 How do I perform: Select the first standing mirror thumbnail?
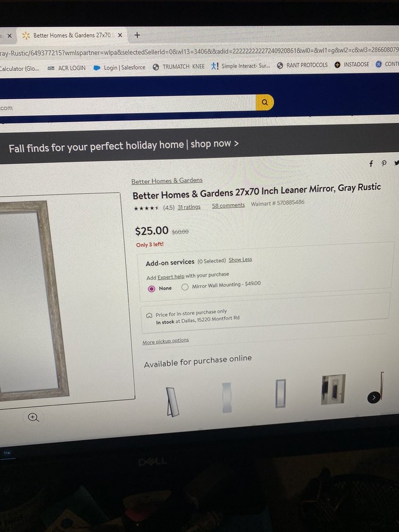[x=172, y=402]
